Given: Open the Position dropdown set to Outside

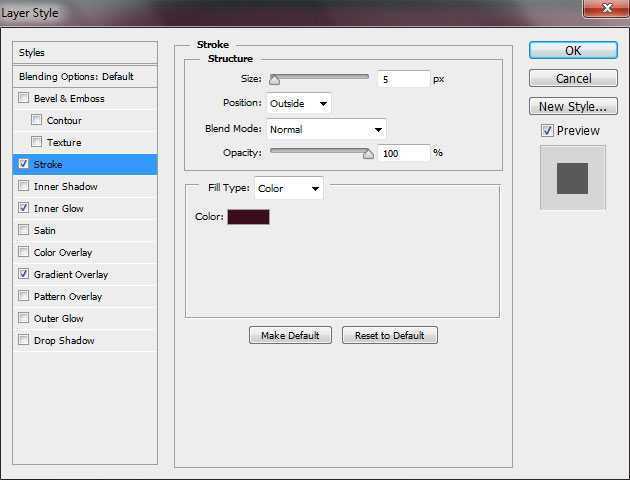Looking at the screenshot, I should 299,103.
